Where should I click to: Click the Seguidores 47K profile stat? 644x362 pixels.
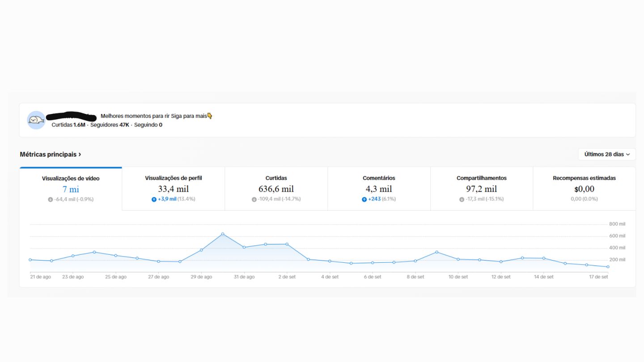coord(110,125)
